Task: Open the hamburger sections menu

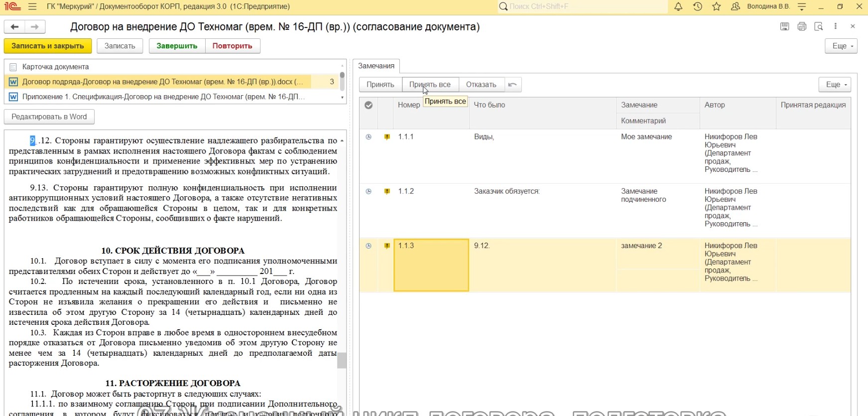Action: pos(32,6)
